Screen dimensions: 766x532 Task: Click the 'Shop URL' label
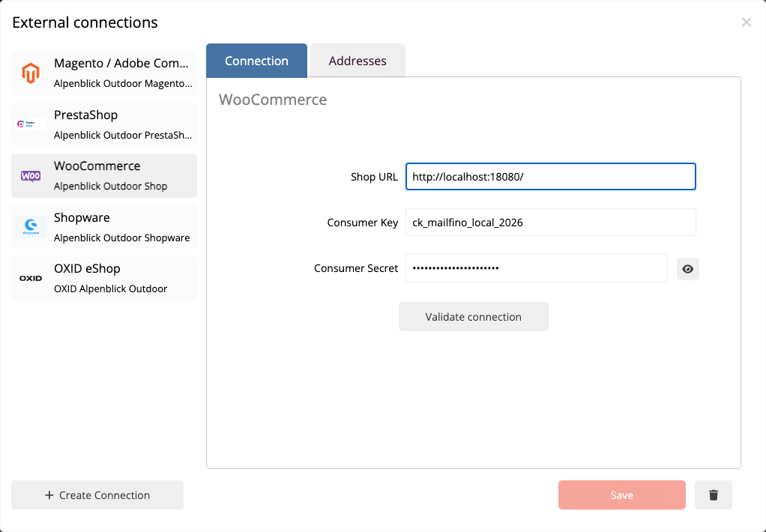[x=374, y=177]
